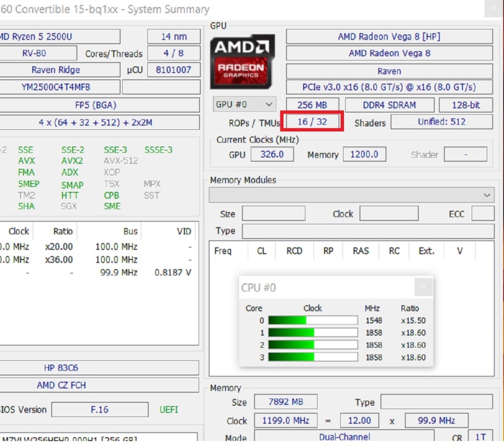Viewport: 504px width, 446px height.
Task: Click the DDR4 SDRAM memory type field
Action: (x=389, y=105)
